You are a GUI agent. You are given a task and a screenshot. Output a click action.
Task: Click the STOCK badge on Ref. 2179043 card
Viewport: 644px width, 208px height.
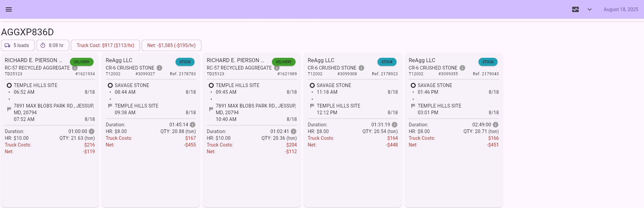click(488, 62)
